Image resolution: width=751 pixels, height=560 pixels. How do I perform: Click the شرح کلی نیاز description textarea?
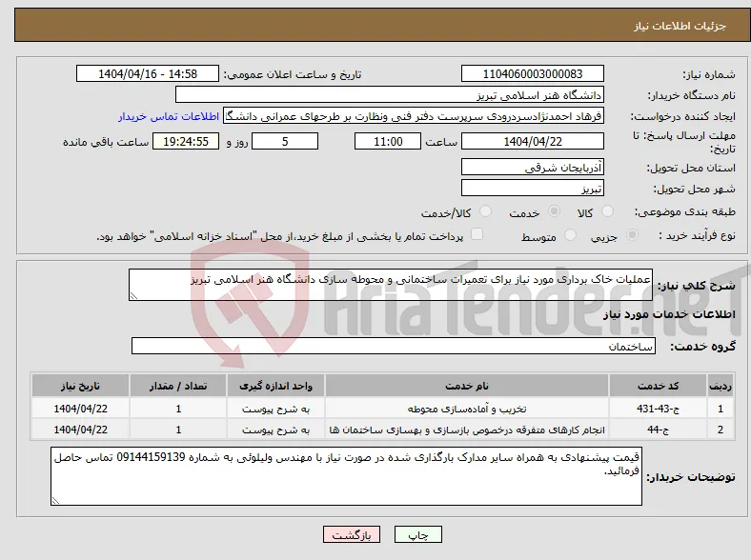coord(391,285)
